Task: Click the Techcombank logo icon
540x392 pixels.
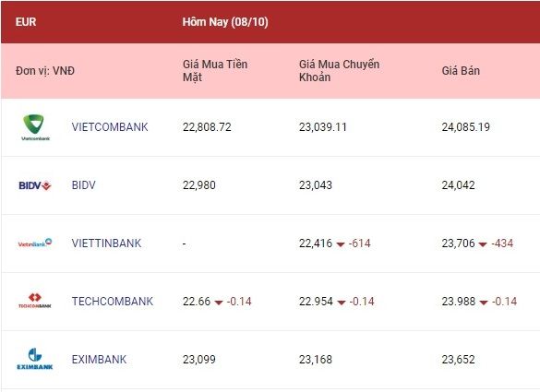Action: pos(35,301)
